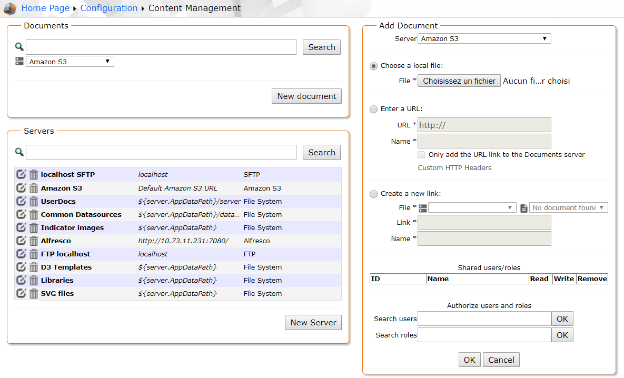This screenshot has height=378, width=624.
Task: Delete the D3 Templates server
Action: click(34, 267)
